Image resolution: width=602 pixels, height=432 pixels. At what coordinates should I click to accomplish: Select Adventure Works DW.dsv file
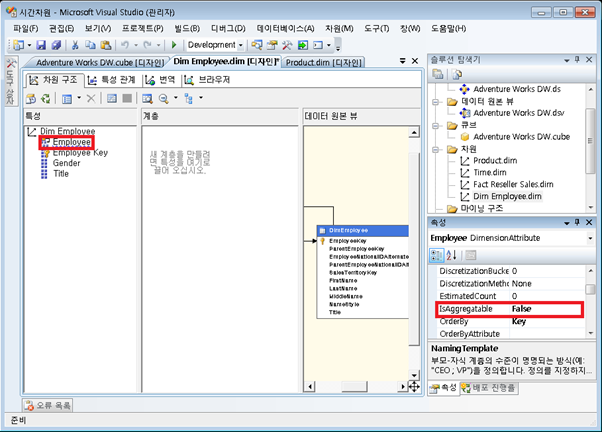click(x=519, y=113)
